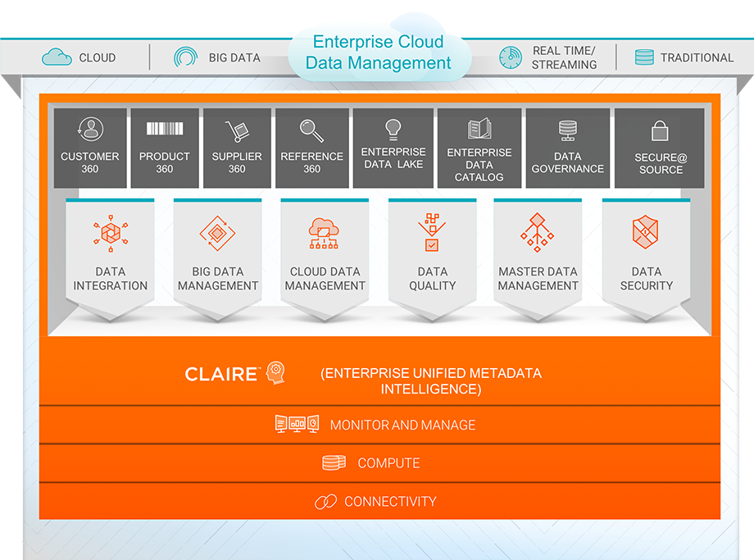Viewport: 754px width, 560px height.
Task: Click the Monitor and Manage screens icon
Action: (297, 424)
